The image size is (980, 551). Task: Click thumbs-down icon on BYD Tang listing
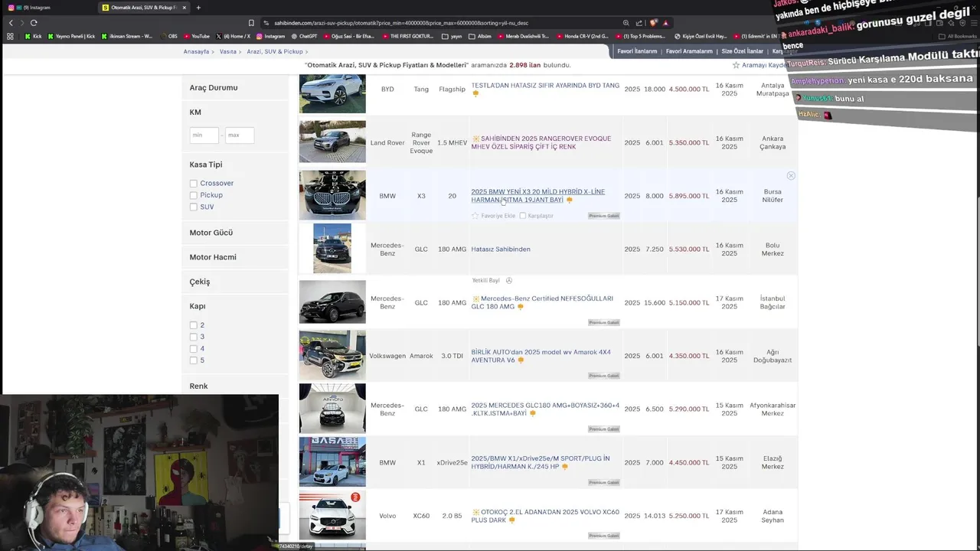coord(475,93)
